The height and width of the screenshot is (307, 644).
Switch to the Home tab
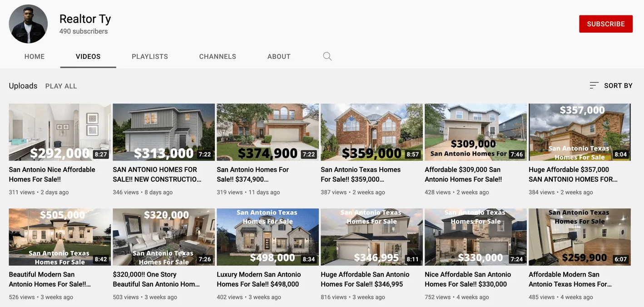[35, 57]
